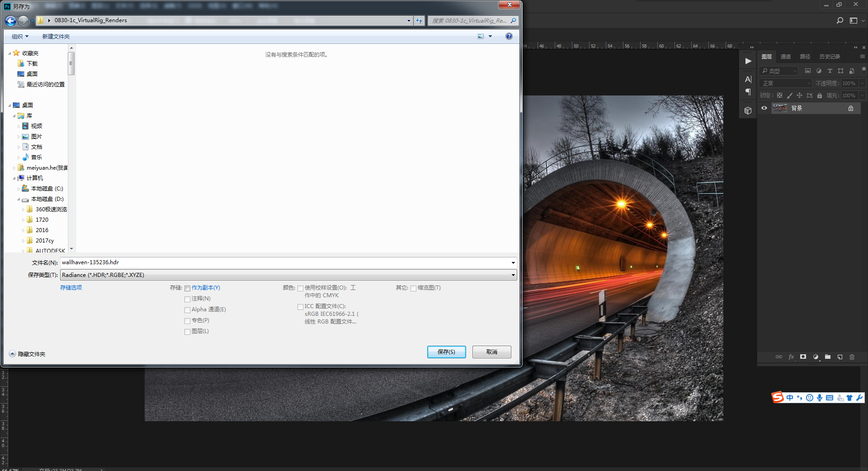Image resolution: width=868 pixels, height=471 pixels.
Task: Open 存储选项 link
Action: [71, 288]
